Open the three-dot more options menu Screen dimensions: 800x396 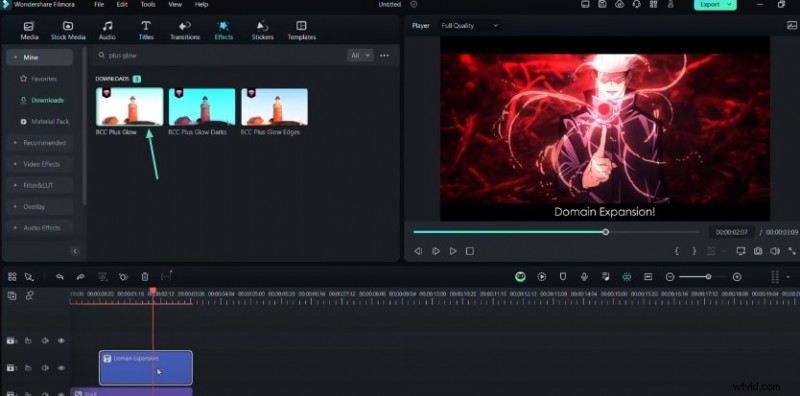click(x=385, y=55)
